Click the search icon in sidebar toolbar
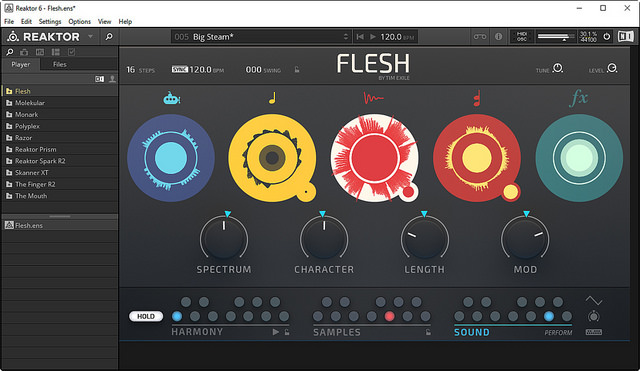The height and width of the screenshot is (371, 640). (10, 52)
